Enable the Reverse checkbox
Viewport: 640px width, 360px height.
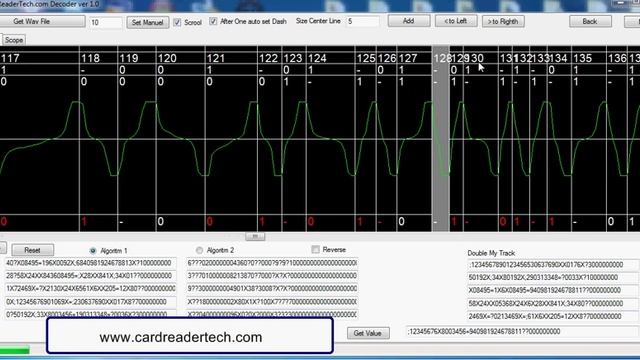(x=315, y=249)
